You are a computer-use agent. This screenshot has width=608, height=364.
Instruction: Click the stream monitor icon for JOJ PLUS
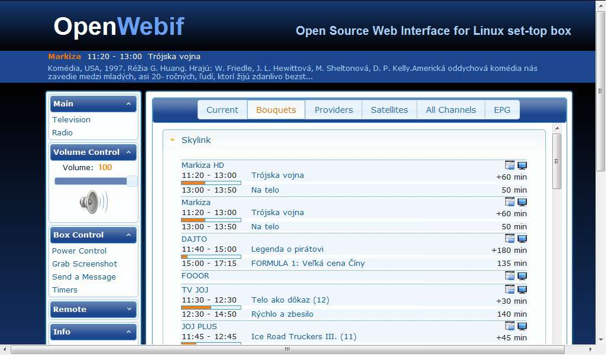tap(522, 326)
